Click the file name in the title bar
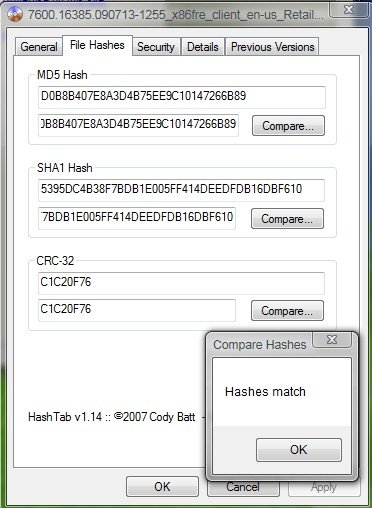The image size is (372, 508). [x=176, y=15]
